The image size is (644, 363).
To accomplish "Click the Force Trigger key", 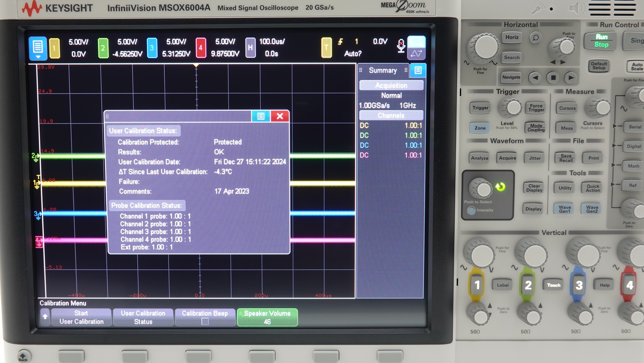I will click(536, 108).
